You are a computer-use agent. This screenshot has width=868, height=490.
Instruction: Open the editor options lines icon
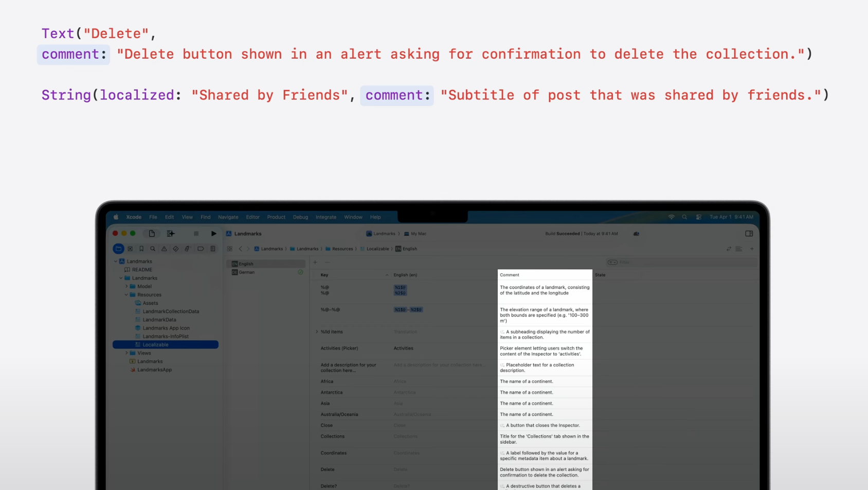click(x=739, y=249)
